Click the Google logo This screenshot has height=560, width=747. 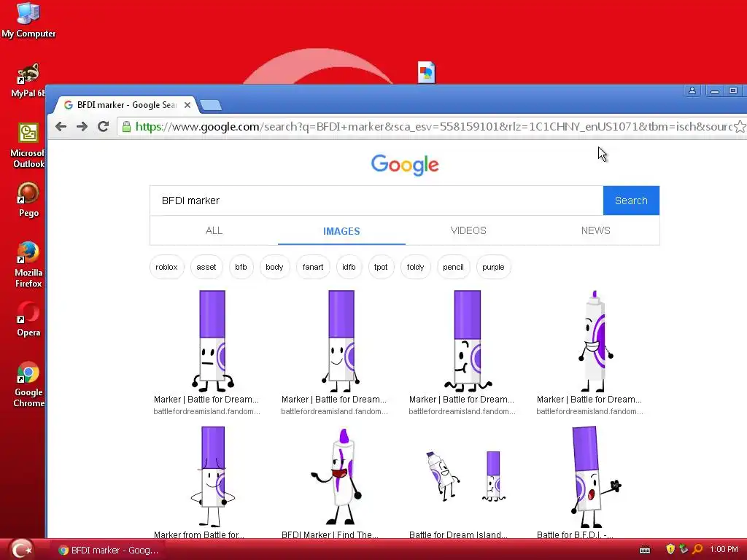point(405,165)
